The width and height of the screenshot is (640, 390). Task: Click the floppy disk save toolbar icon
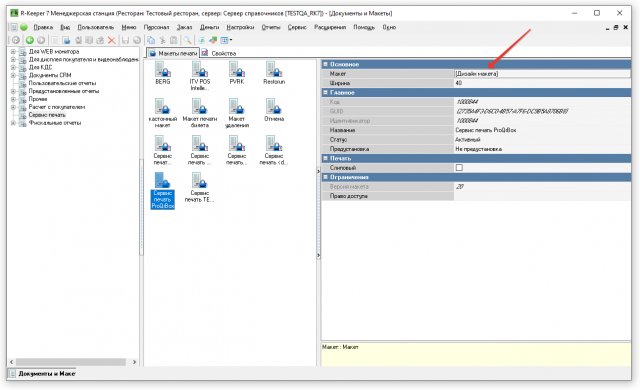(125, 40)
